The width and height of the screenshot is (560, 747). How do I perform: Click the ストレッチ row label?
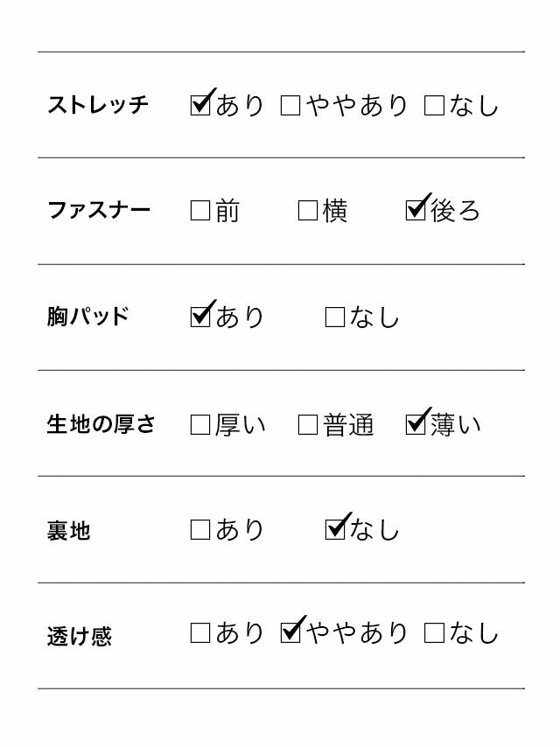[98, 105]
